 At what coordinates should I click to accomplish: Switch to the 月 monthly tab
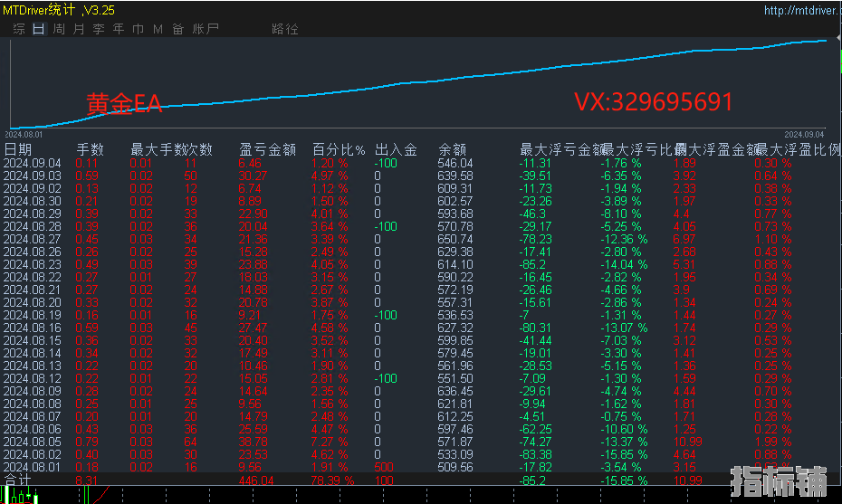pos(78,29)
